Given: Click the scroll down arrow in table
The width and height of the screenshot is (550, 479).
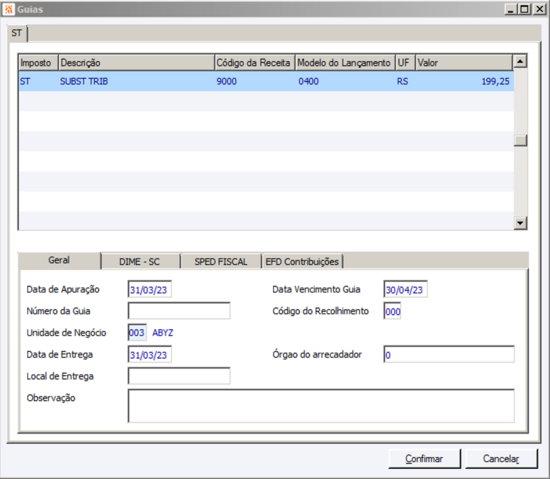Looking at the screenshot, I should point(520,223).
